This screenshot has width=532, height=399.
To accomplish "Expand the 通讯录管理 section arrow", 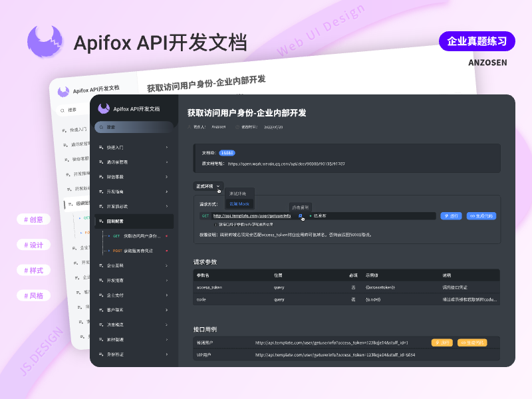I will (167, 162).
